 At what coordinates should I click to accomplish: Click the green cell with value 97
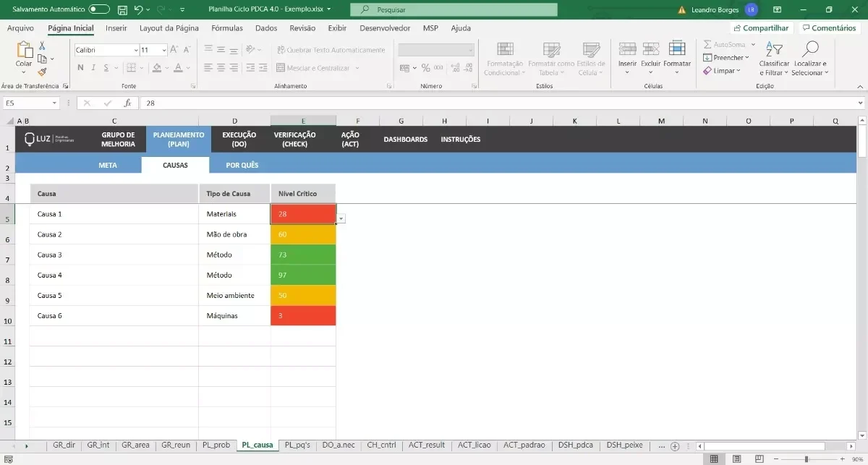point(303,275)
